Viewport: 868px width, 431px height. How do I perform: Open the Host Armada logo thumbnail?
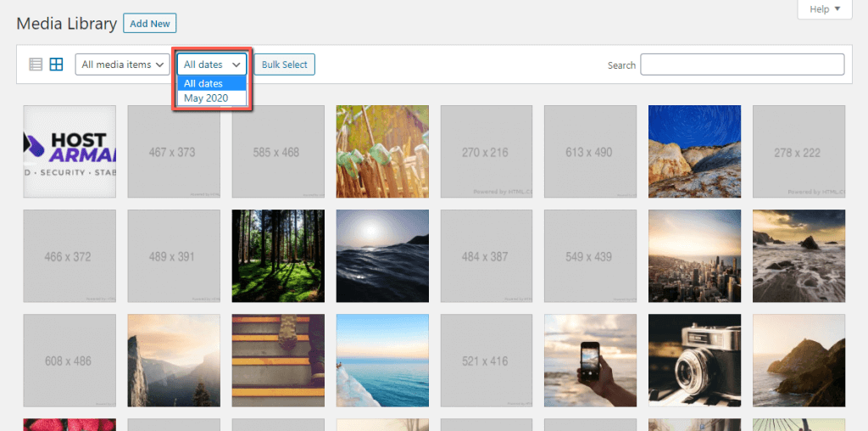70,152
